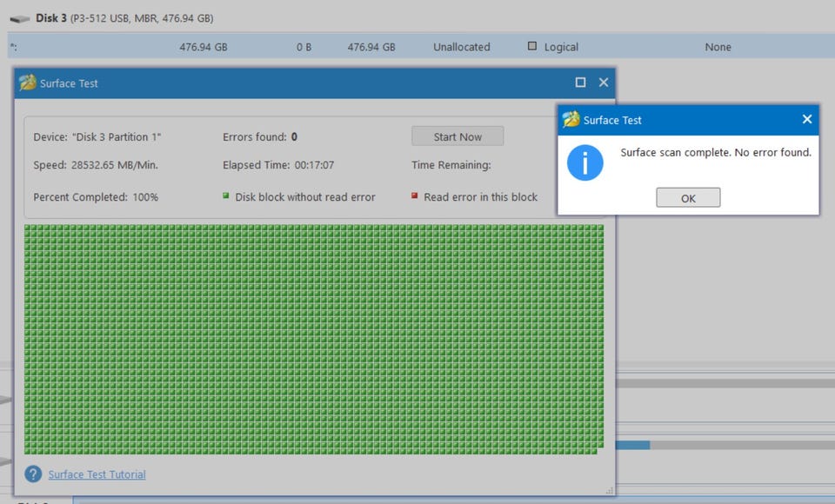Click the Start Now button
Image resolution: width=835 pixels, height=504 pixels.
pos(458,136)
